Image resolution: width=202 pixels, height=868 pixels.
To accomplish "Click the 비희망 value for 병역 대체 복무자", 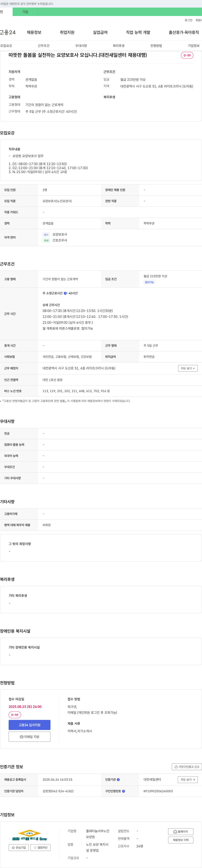I will pos(47,525).
